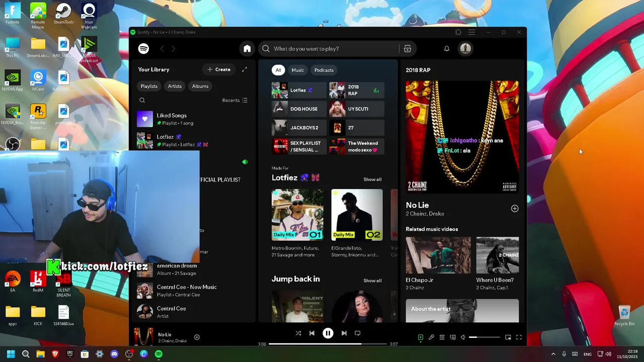Open Connect to a device
644x362 pixels.
click(453, 337)
